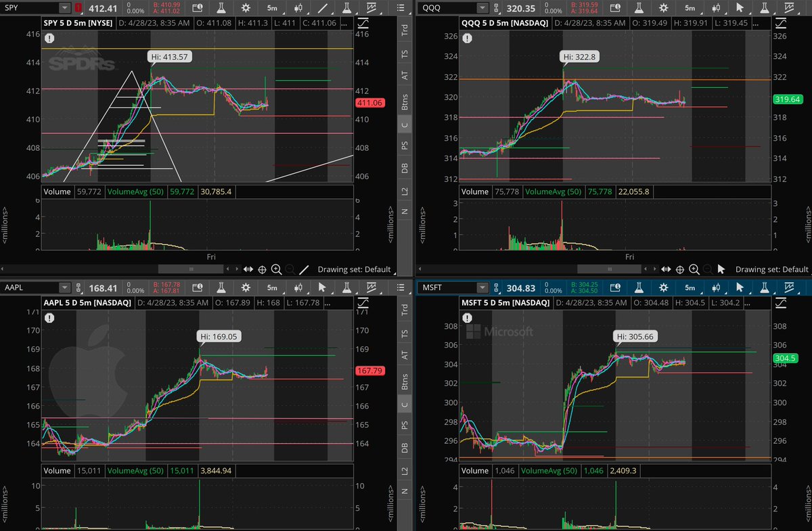This screenshot has width=812, height=531.
Task: Click crosshair icon below SPY chart
Action: coord(262,269)
